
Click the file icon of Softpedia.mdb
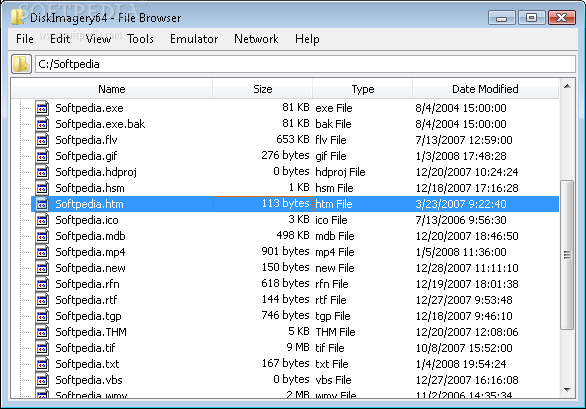coord(42,236)
